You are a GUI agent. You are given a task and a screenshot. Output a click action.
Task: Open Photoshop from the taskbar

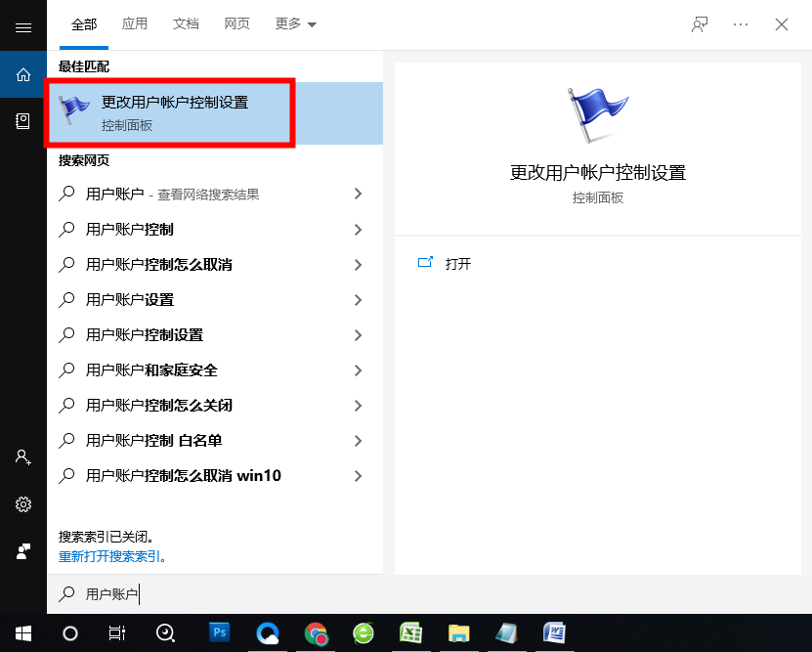[x=220, y=632]
